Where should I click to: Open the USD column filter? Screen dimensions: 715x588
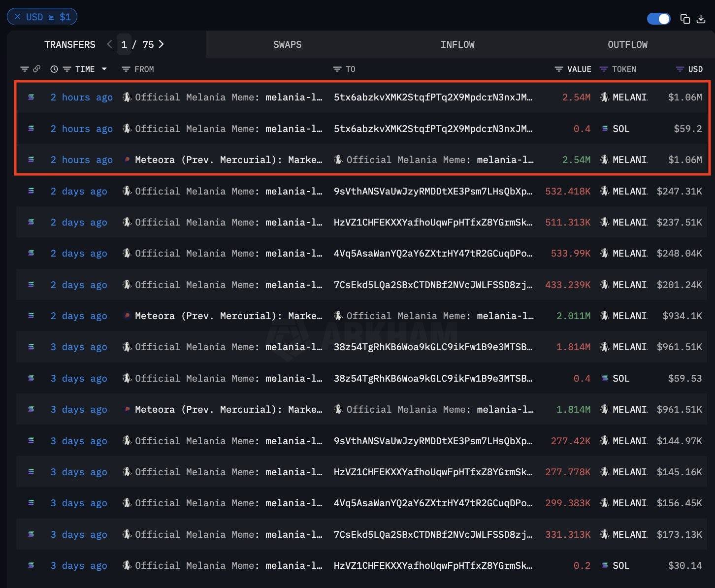[680, 69]
